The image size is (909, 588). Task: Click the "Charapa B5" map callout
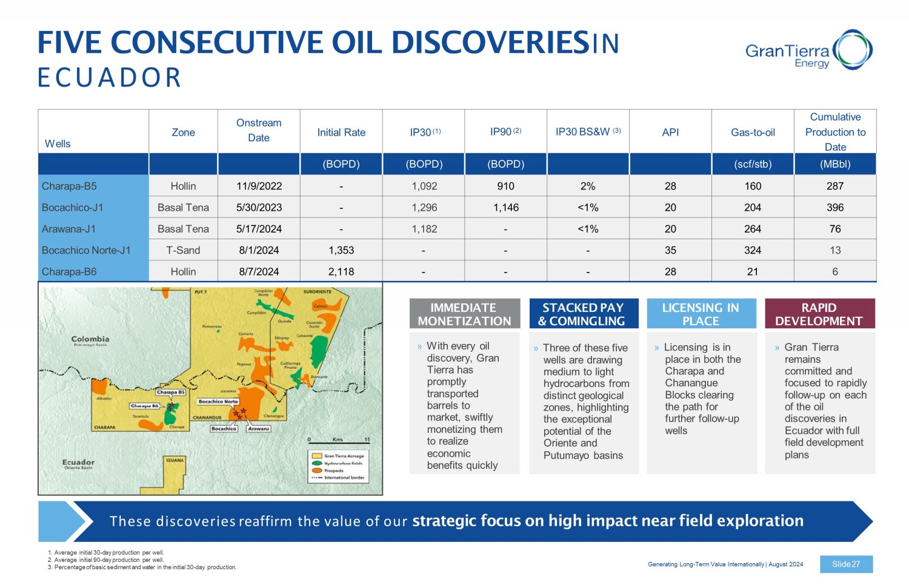171,392
